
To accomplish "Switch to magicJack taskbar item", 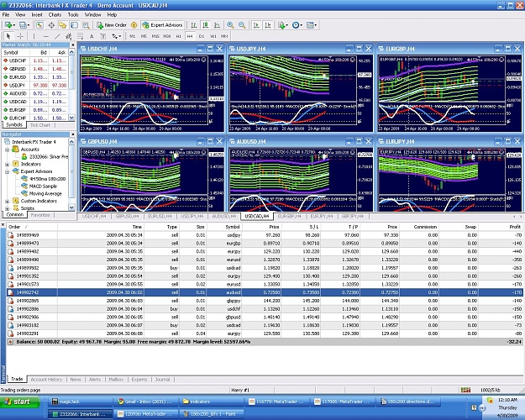I will pyautogui.click(x=81, y=402).
